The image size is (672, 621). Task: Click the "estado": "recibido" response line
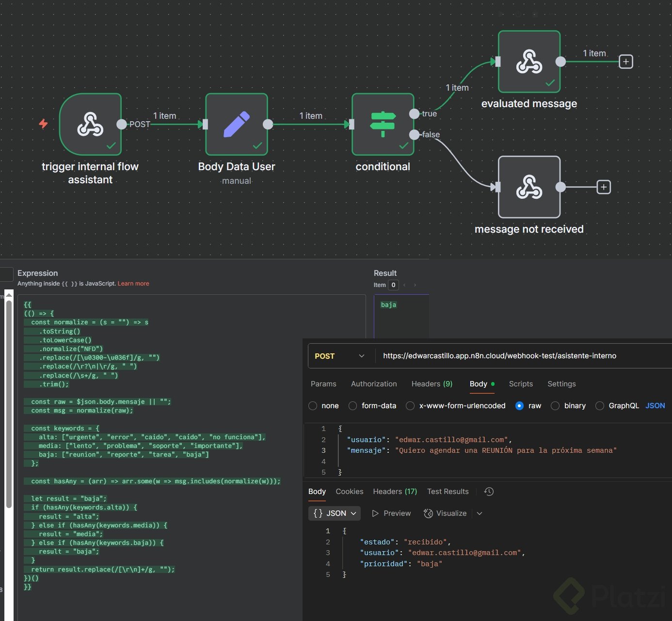point(405,542)
